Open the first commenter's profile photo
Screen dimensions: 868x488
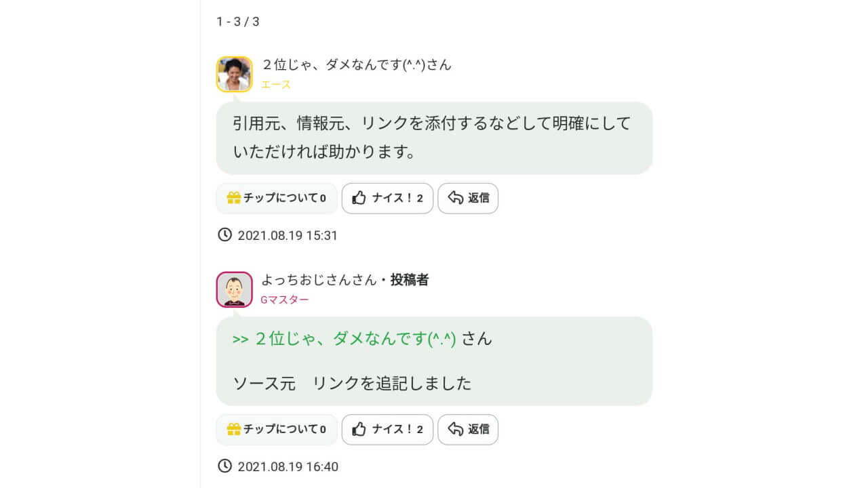point(235,74)
